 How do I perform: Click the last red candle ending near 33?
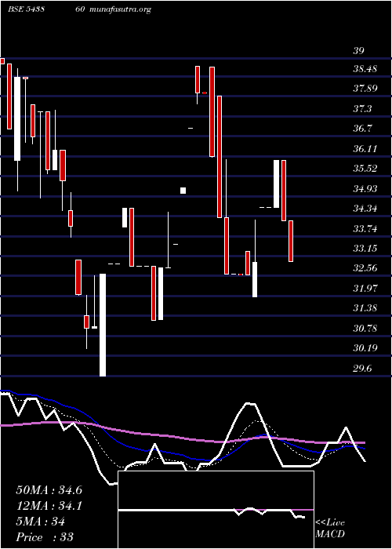pos(291,241)
